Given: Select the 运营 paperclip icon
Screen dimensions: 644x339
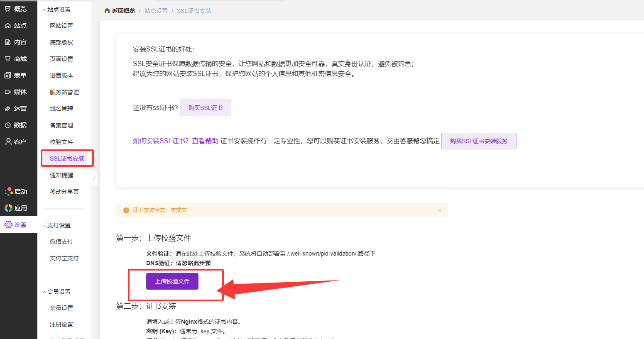Looking at the screenshot, I should (7, 109).
